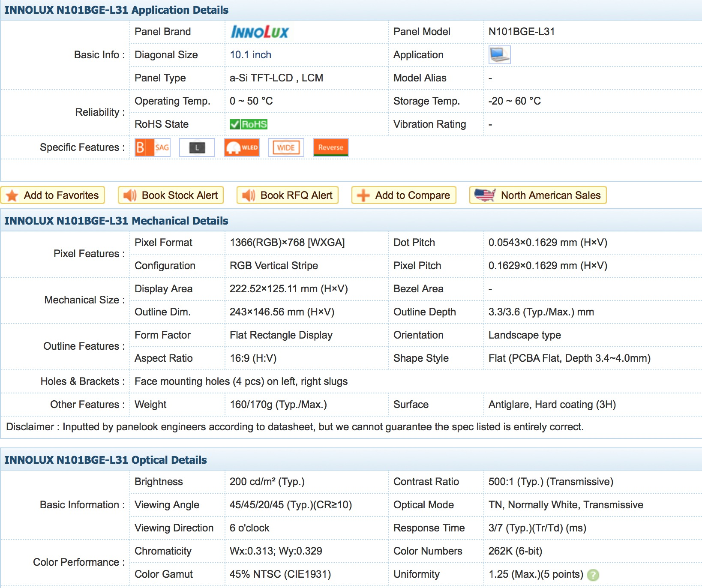702x588 pixels.
Task: Click the plus icon on Add to Compare
Action: pos(363,195)
